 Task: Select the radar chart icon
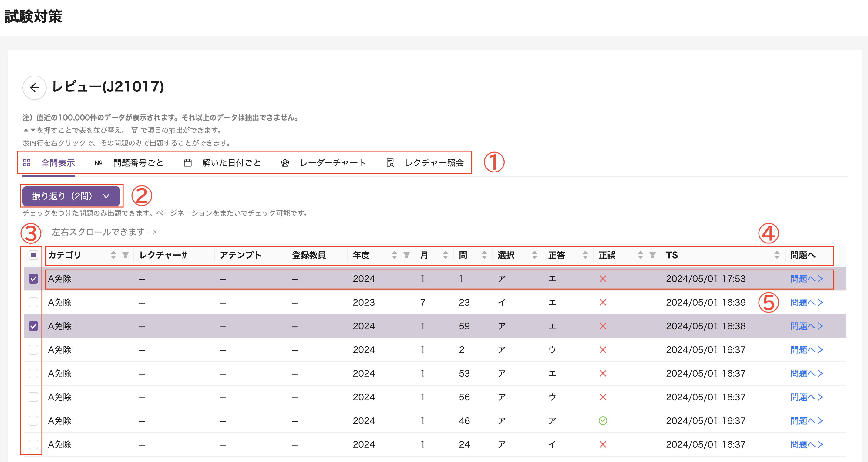(285, 162)
